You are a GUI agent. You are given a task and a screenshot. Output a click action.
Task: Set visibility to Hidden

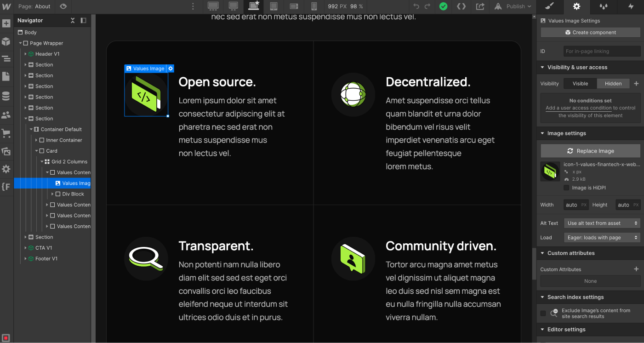(x=613, y=84)
